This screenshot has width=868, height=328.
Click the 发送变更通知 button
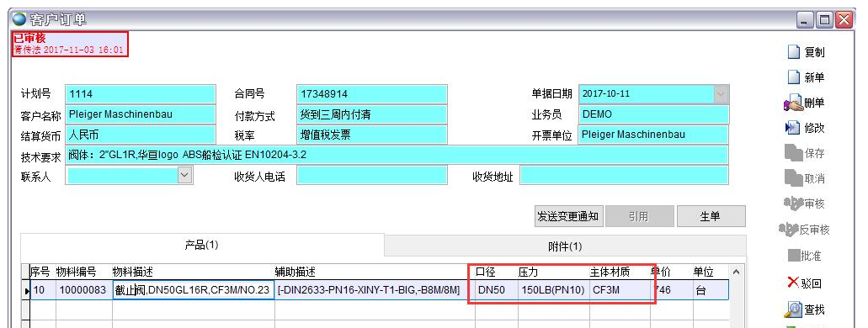tap(568, 216)
